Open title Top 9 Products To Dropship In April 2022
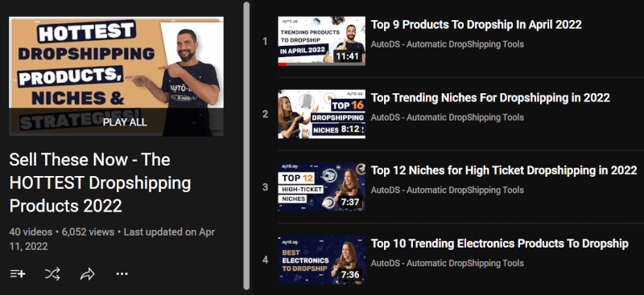This screenshot has height=295, width=644. point(477,25)
